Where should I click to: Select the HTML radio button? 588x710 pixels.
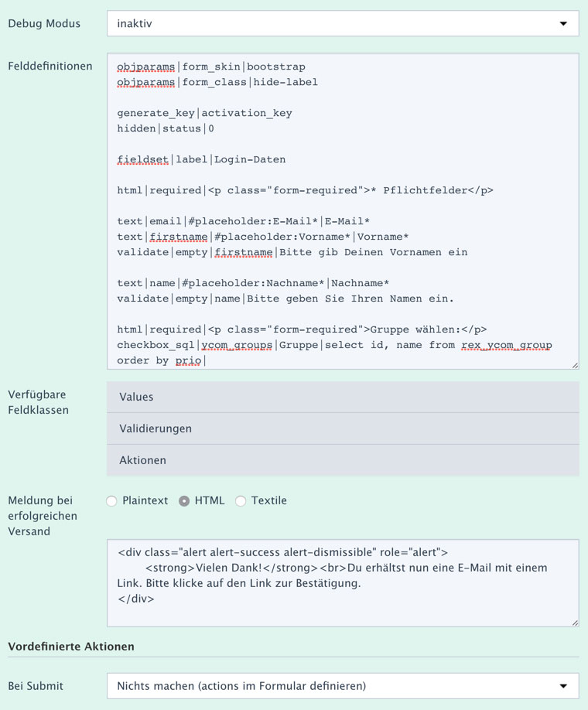[184, 501]
